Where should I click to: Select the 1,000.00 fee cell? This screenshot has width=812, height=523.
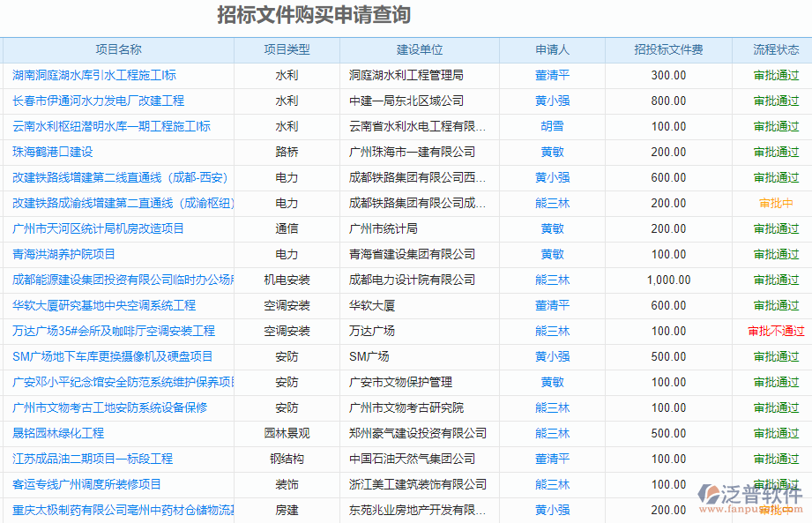tap(668, 280)
